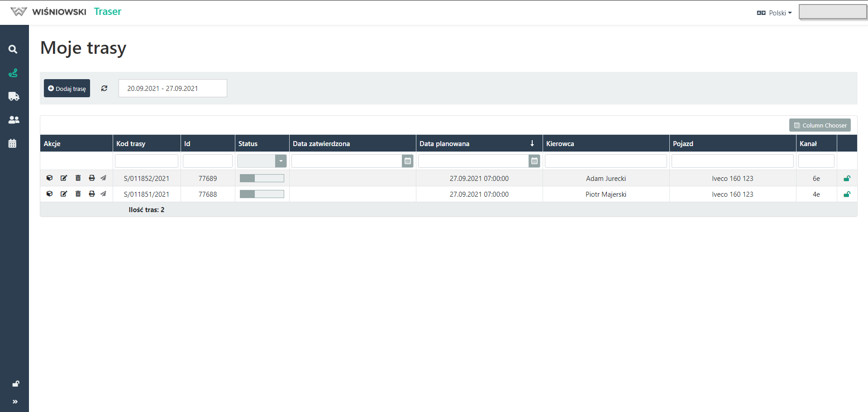Toggle the green lock for Piotr Majerski's route

(x=847, y=194)
